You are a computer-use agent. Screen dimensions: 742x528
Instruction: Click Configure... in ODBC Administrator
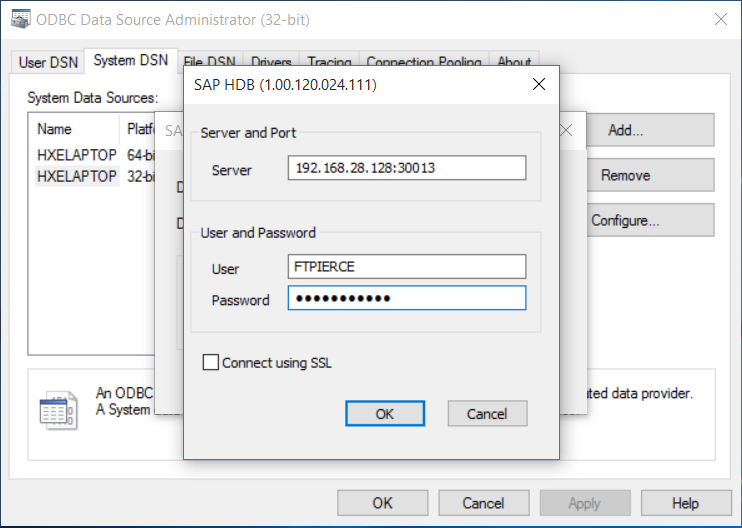click(650, 220)
